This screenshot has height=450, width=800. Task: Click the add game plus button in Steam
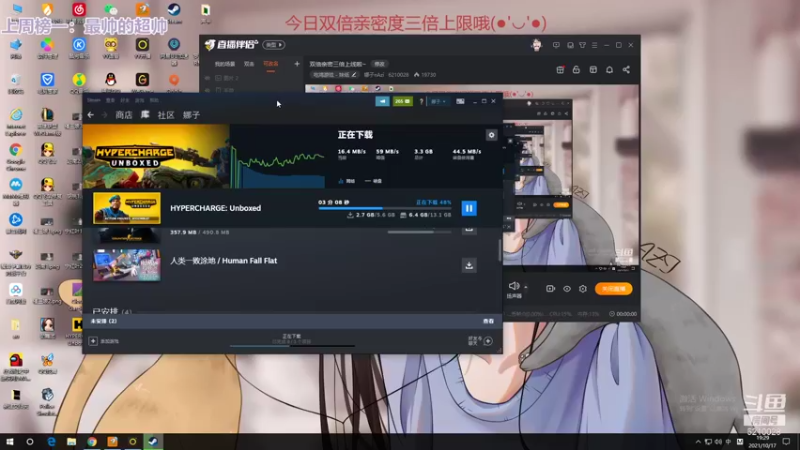(93, 341)
